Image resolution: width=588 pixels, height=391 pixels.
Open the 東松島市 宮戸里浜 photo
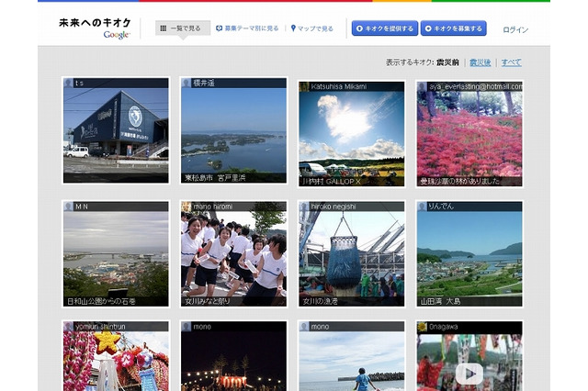click(x=233, y=130)
